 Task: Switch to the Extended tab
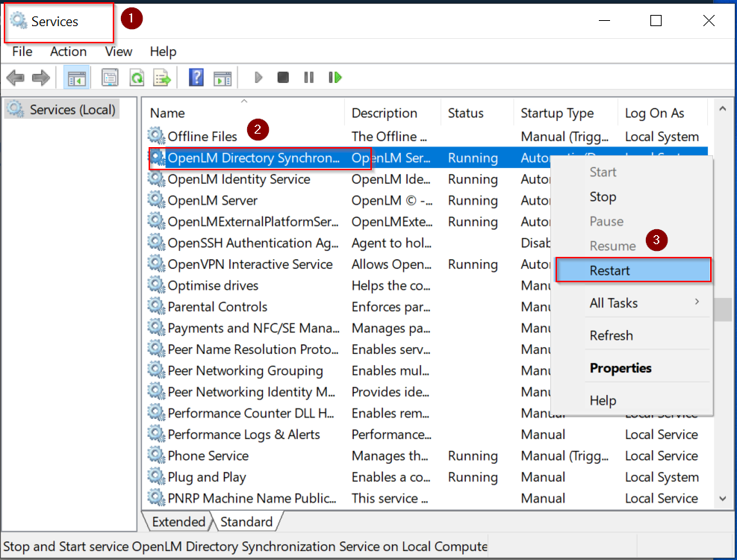[x=178, y=522]
